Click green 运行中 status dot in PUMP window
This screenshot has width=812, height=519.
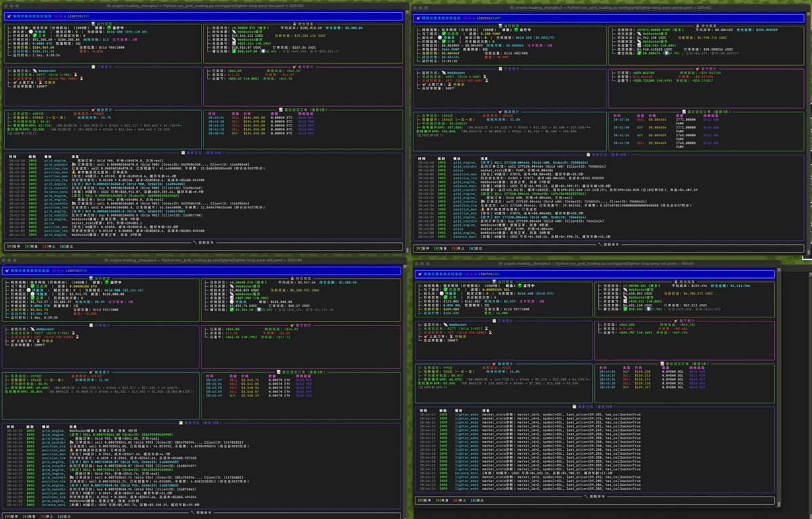pyautogui.click(x=516, y=29)
